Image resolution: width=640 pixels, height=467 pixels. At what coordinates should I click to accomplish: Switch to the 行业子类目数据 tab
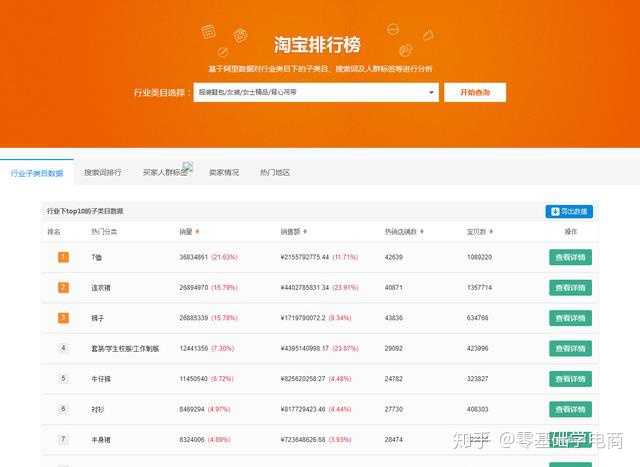[x=37, y=173]
